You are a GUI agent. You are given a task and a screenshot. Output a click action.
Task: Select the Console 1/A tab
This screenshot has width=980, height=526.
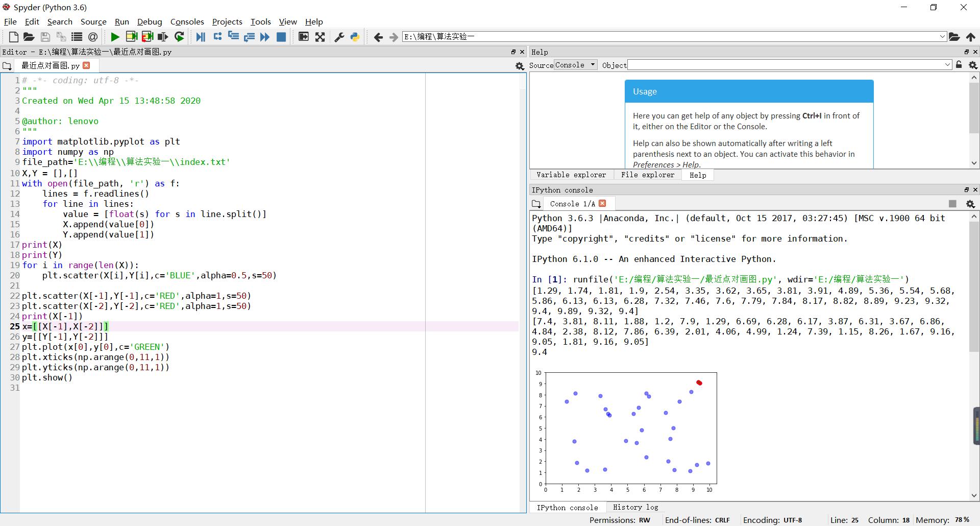pyautogui.click(x=572, y=204)
